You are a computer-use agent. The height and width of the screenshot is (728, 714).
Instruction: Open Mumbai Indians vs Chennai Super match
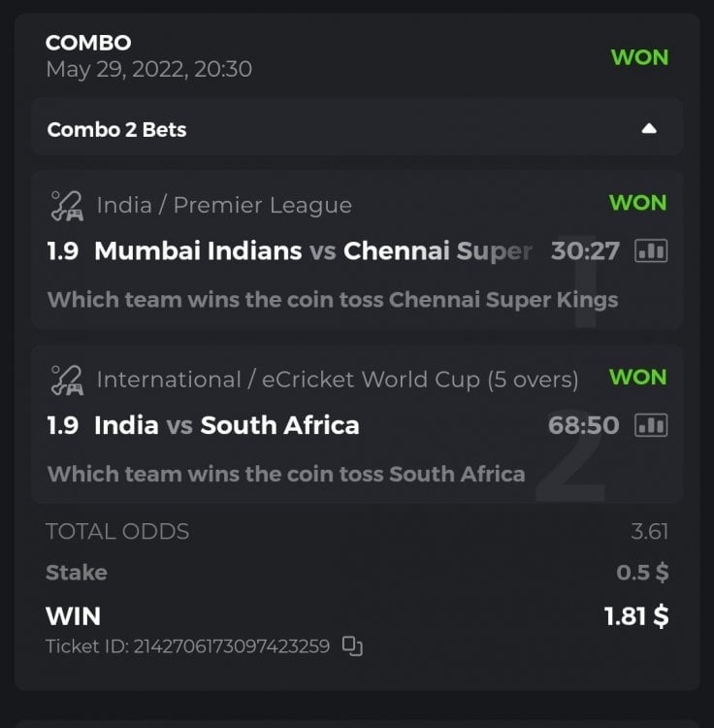pos(313,251)
